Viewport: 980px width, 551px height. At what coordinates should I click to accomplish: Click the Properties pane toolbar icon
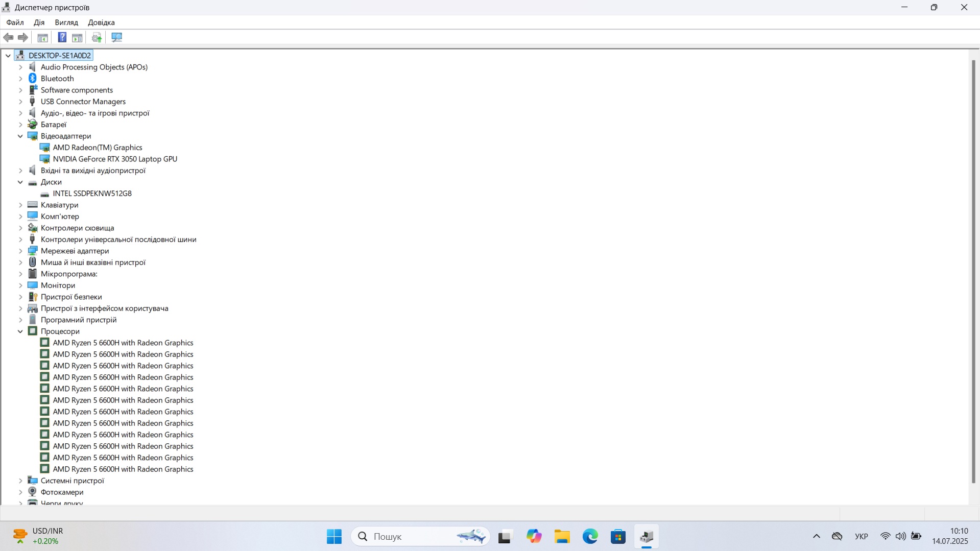pyautogui.click(x=77, y=37)
